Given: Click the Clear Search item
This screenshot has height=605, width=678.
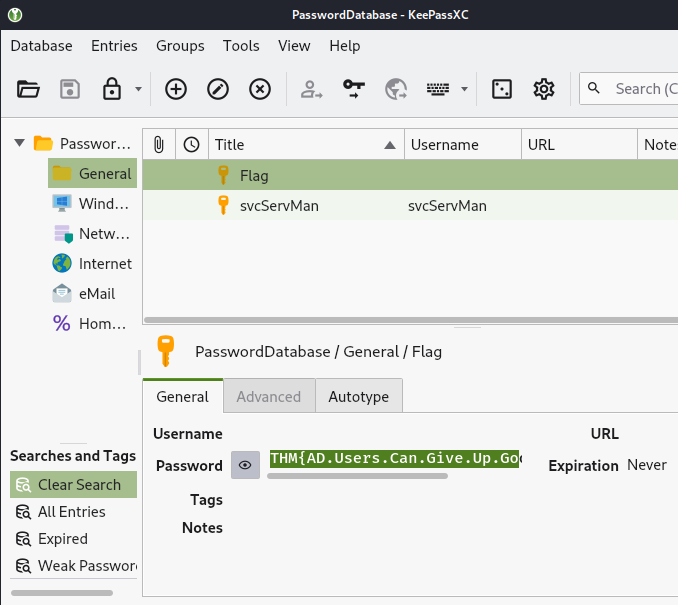Looking at the screenshot, I should (73, 484).
